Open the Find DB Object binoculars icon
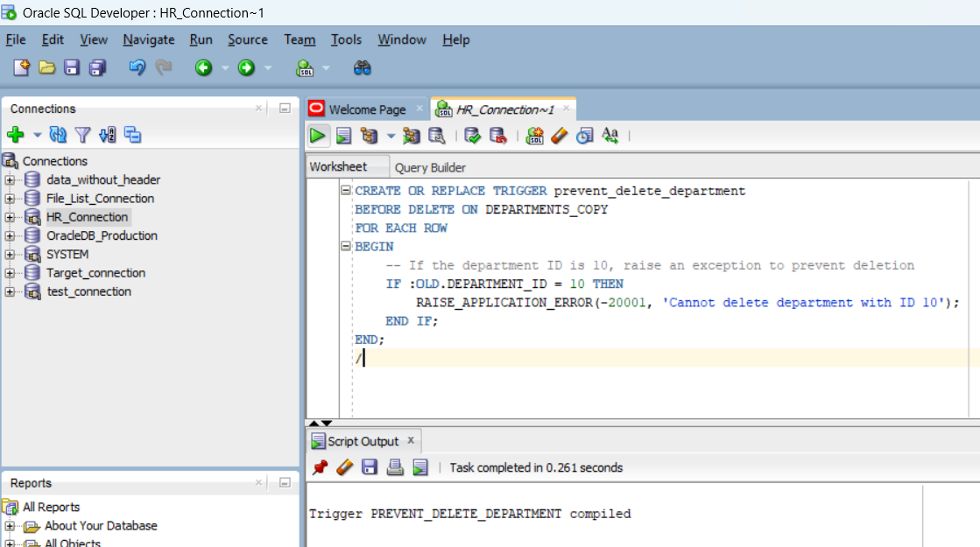Image resolution: width=980 pixels, height=547 pixels. pyautogui.click(x=362, y=67)
